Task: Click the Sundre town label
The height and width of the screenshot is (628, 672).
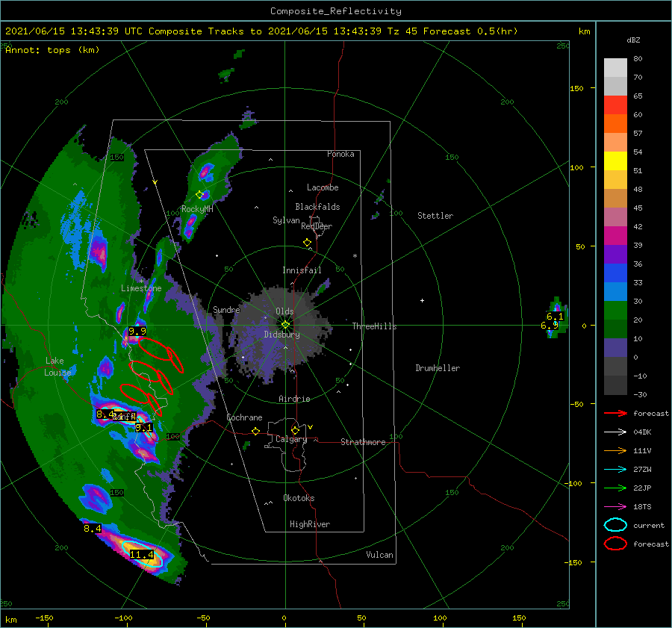Action: tap(226, 309)
